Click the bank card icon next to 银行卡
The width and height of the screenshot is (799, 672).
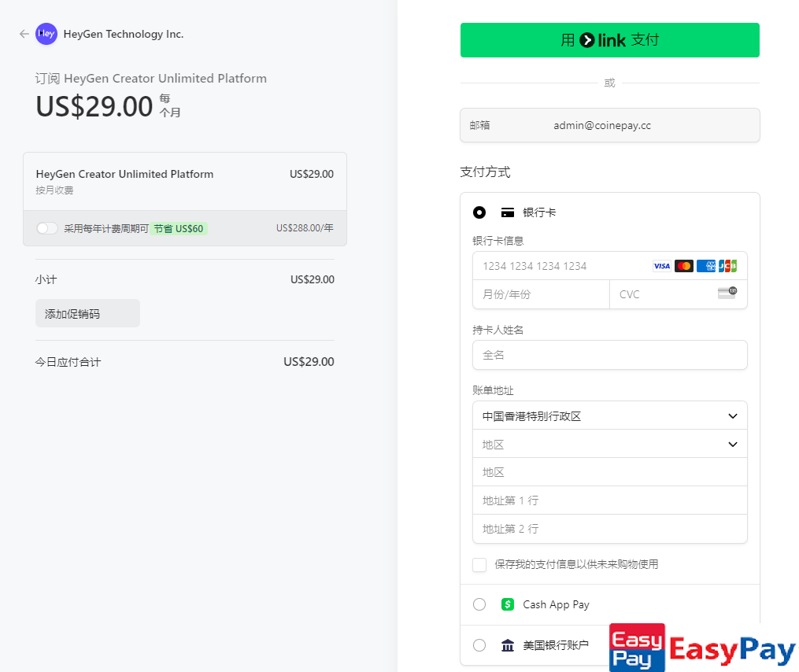coord(508,212)
